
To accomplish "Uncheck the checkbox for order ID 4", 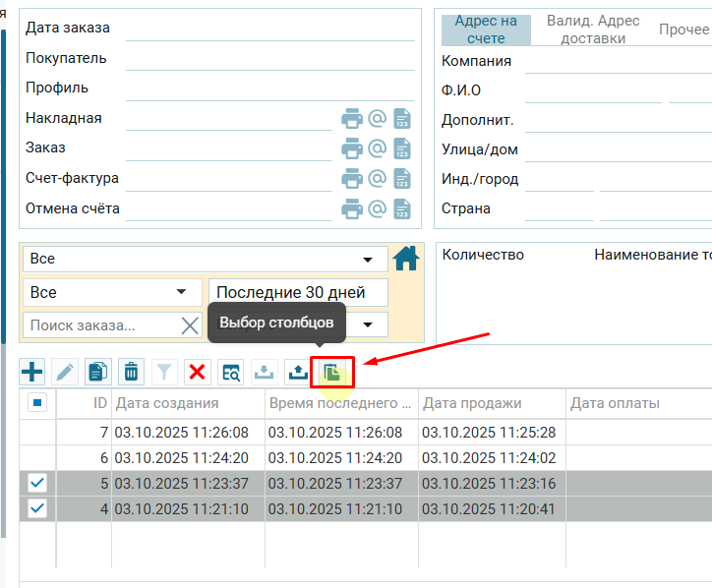I will (x=37, y=508).
